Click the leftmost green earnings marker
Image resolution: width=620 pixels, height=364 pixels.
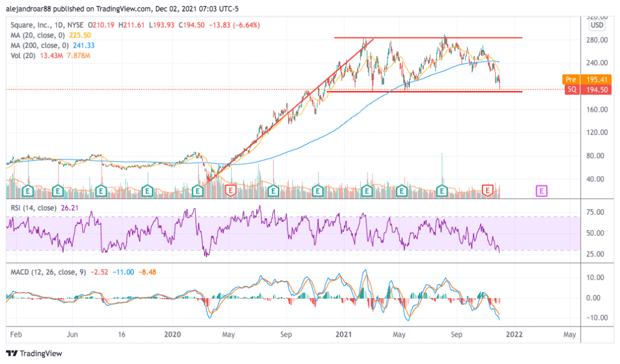(28, 191)
